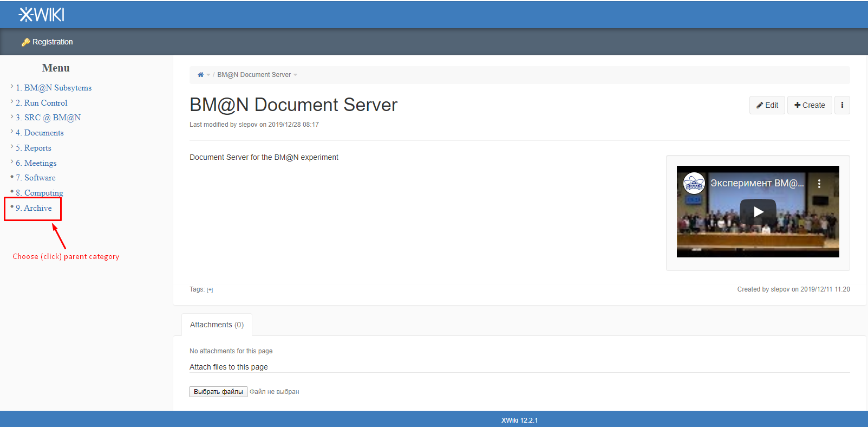Open the BM@N Document Server breadcrumb dropdown
Screen dimensions: 868x427
coord(296,75)
